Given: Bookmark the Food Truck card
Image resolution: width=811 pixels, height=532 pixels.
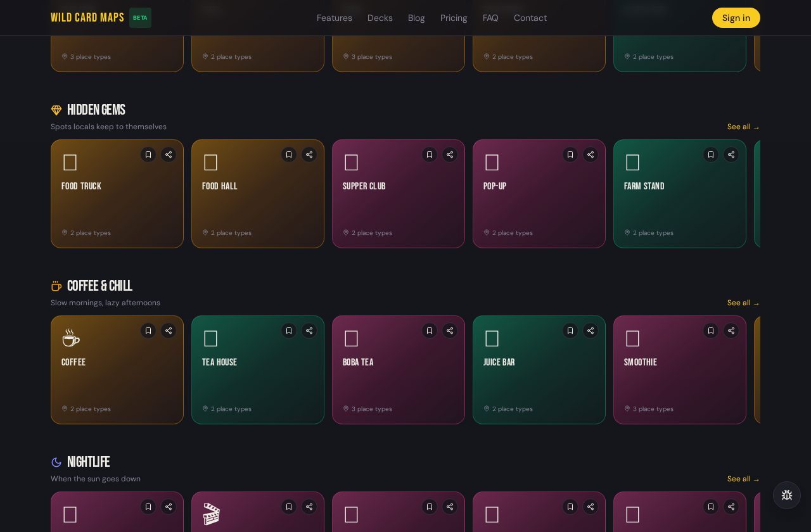Looking at the screenshot, I should pyautogui.click(x=148, y=155).
